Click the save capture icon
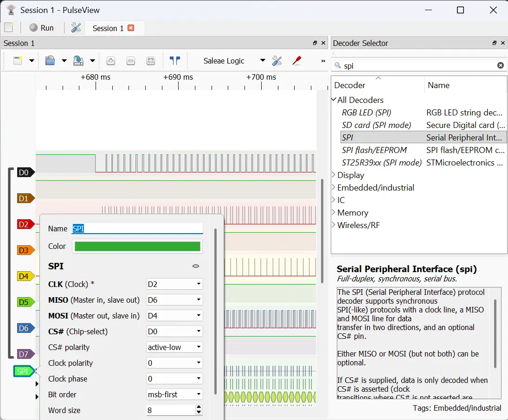 point(78,61)
